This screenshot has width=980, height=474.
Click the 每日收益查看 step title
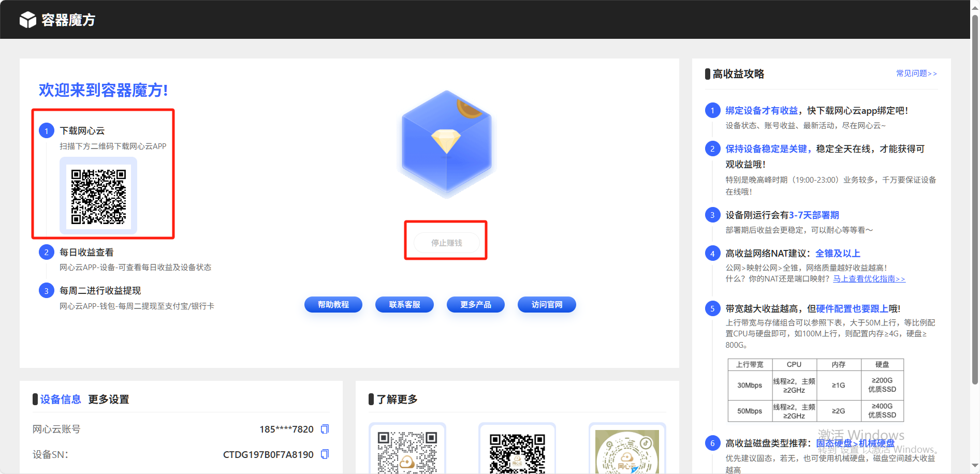[x=86, y=252]
